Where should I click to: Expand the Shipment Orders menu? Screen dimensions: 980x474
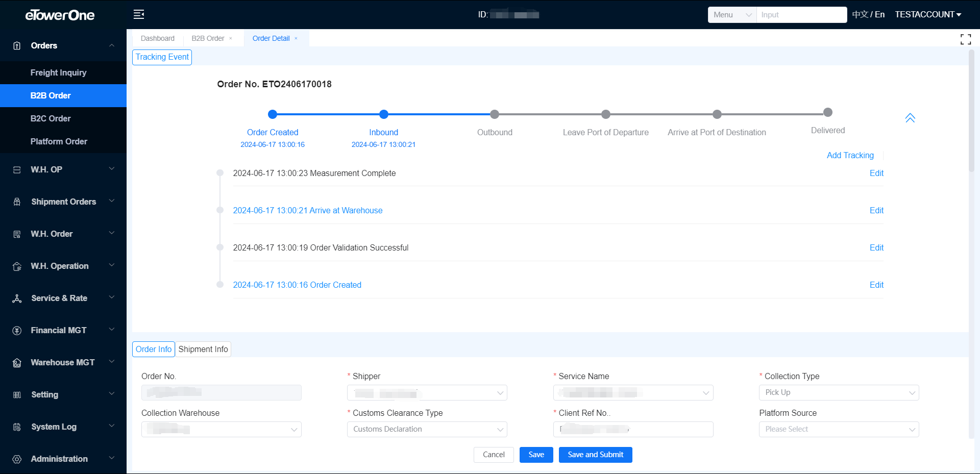[111, 201]
